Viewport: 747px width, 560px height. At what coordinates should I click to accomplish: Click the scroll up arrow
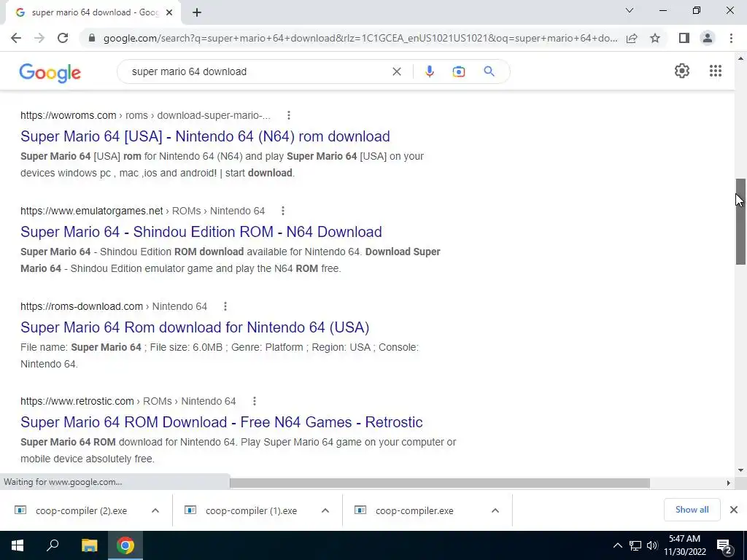pos(740,58)
